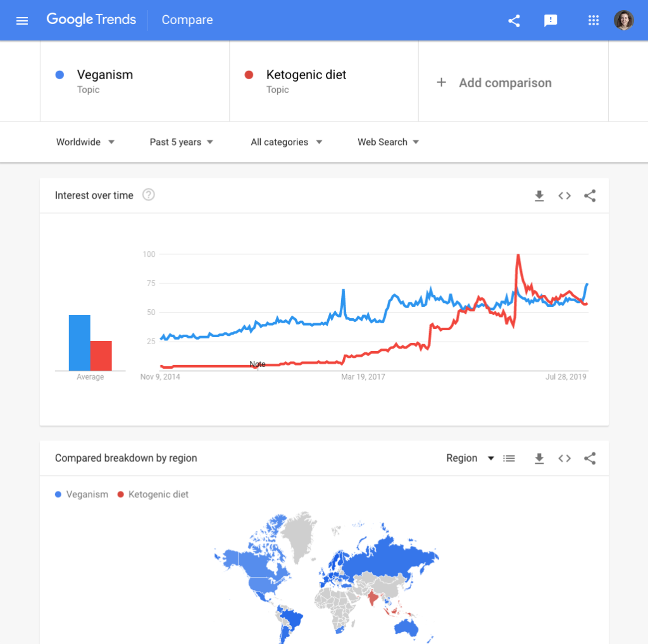Download region breakdown data
Screen dimensions: 648x644
[x=539, y=459]
